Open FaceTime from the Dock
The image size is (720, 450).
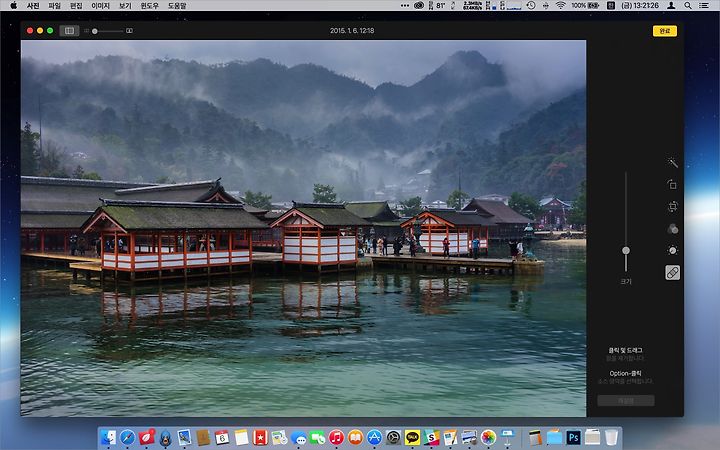coord(317,437)
